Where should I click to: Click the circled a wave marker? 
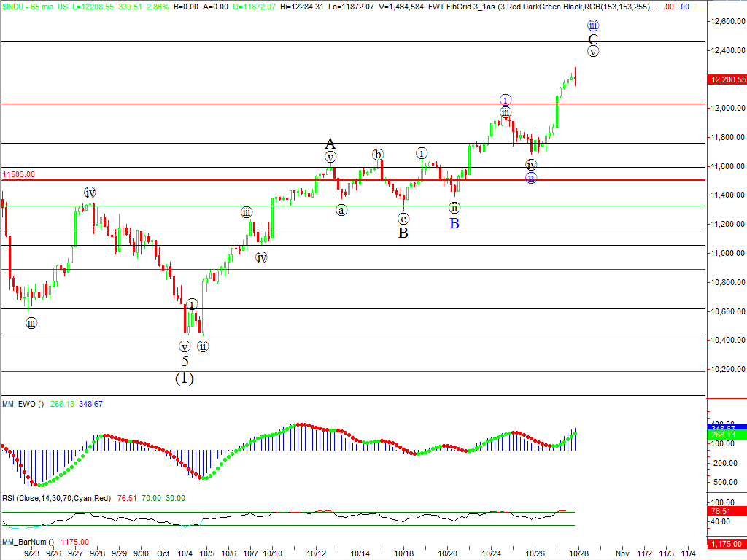click(341, 210)
